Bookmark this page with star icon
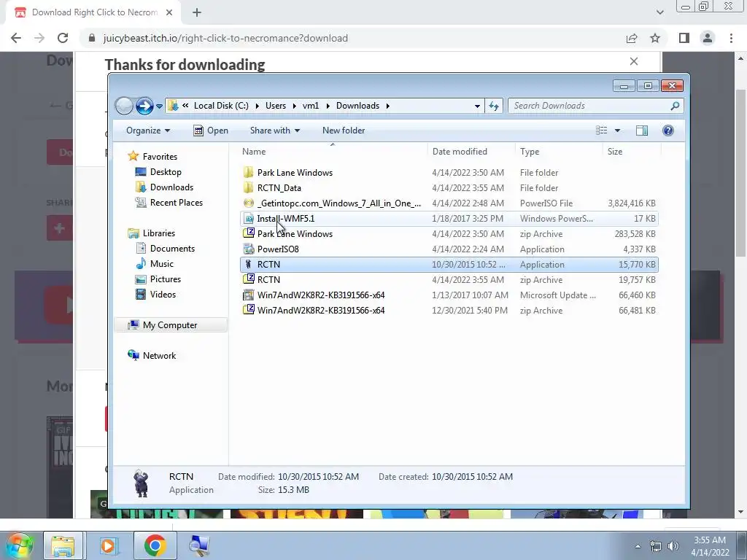The width and height of the screenshot is (747, 560). [x=655, y=38]
